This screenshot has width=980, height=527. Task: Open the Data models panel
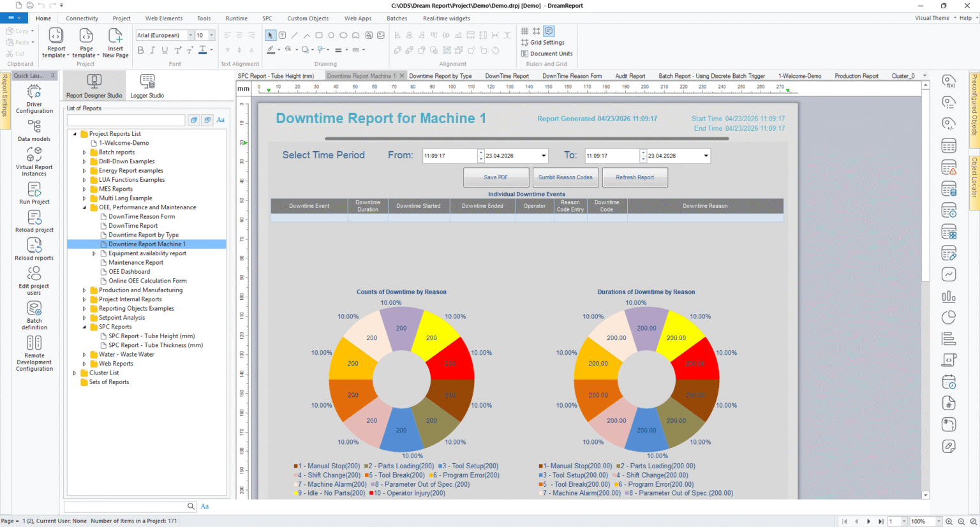(x=34, y=130)
